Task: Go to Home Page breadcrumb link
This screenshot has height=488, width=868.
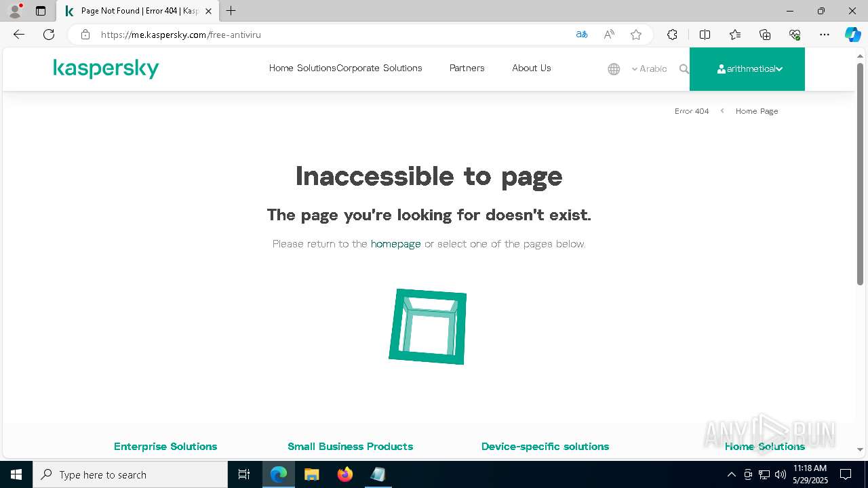Action: 757,111
